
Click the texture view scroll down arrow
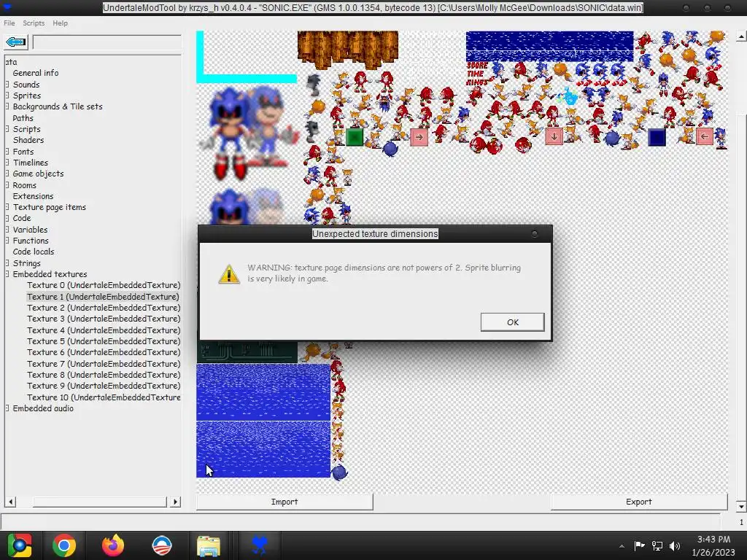[x=741, y=506]
